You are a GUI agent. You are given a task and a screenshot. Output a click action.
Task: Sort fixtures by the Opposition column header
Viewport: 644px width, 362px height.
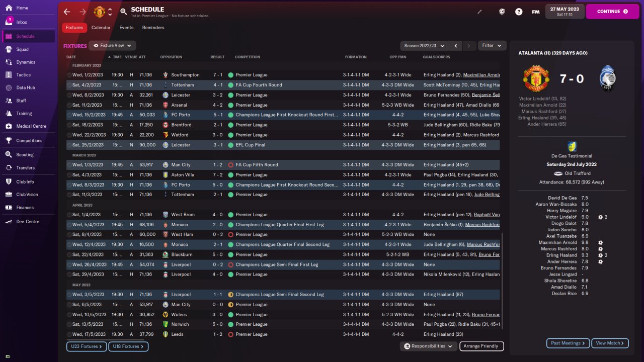[171, 57]
